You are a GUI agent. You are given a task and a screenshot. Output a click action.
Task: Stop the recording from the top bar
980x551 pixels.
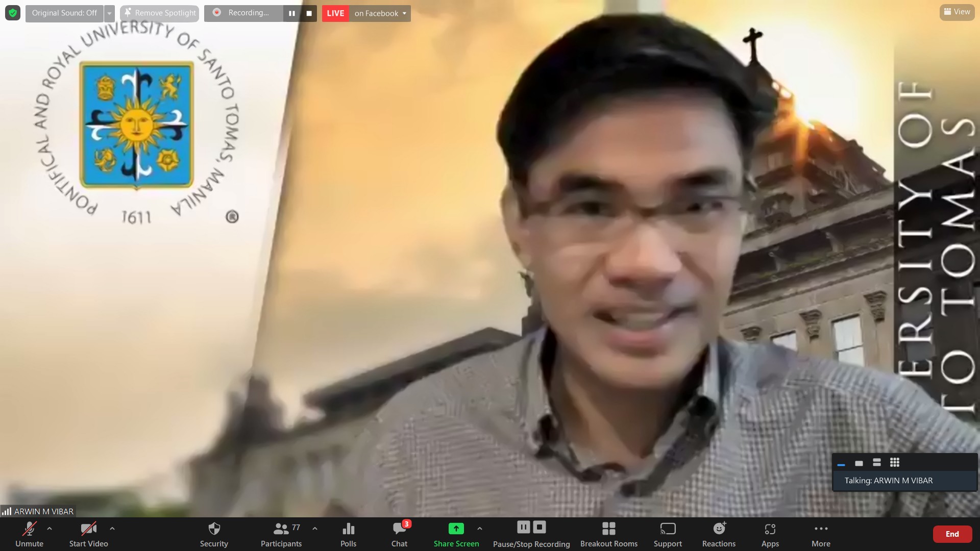point(309,13)
